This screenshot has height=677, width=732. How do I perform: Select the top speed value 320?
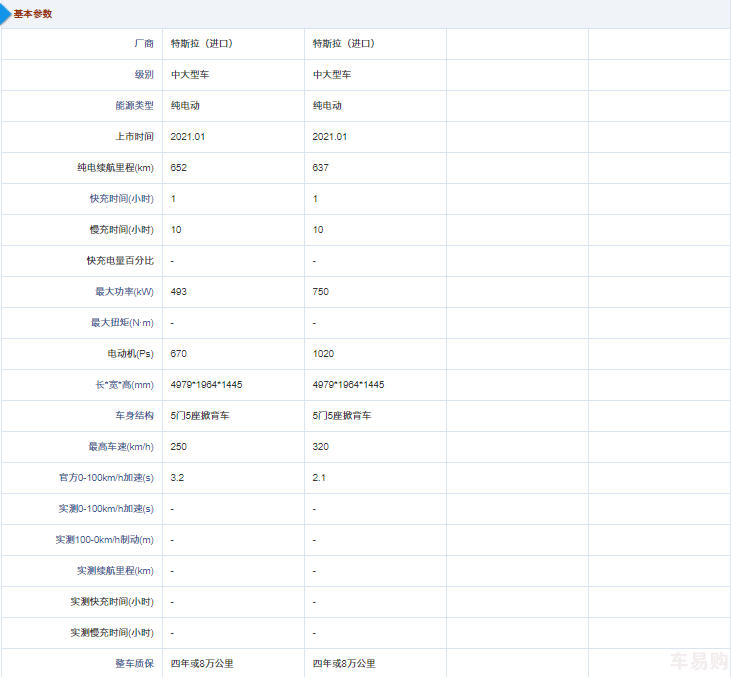(x=321, y=447)
